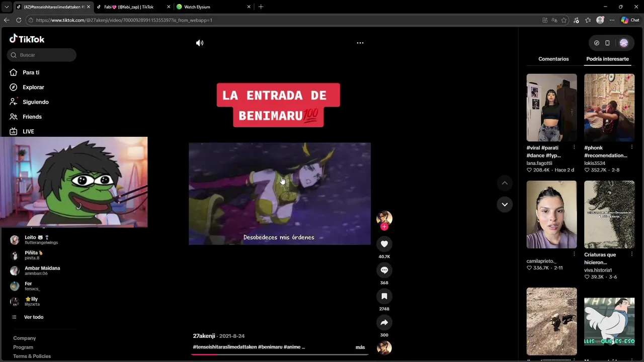Open lana.fagottii's dance video thumbnail
The height and width of the screenshot is (362, 644).
coord(552,108)
